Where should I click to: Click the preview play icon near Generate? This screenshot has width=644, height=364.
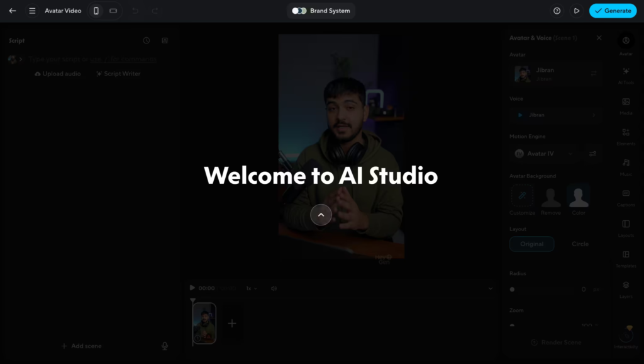click(x=576, y=11)
